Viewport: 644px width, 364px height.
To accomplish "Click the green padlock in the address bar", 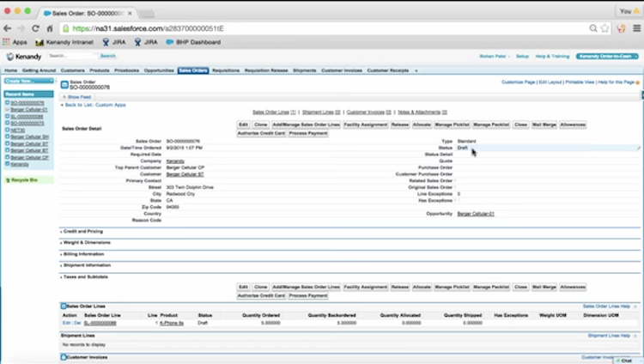I will [x=65, y=28].
